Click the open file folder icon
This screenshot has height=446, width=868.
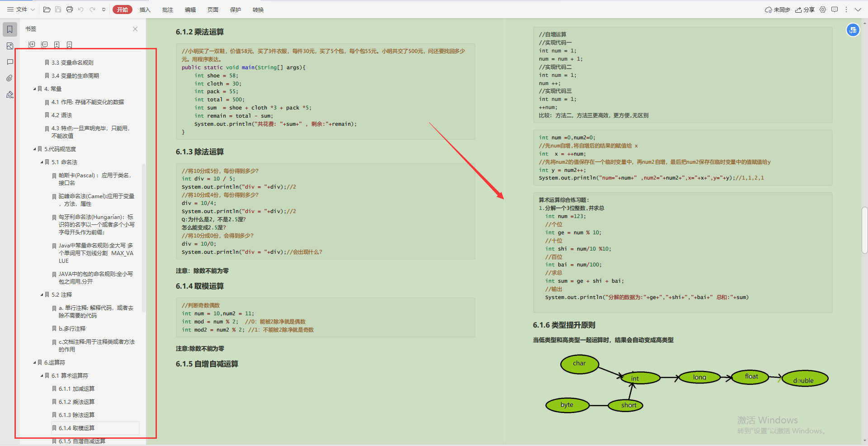[x=47, y=9]
